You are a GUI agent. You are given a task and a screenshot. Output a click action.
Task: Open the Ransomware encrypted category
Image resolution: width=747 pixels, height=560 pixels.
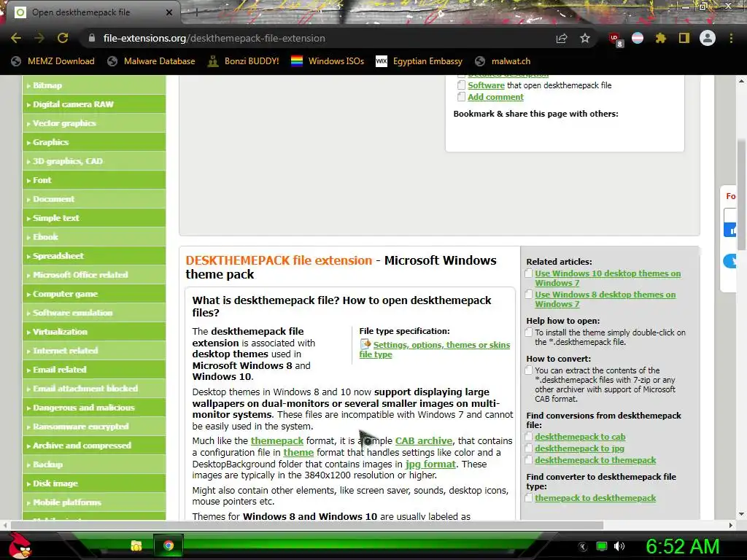click(x=94, y=426)
